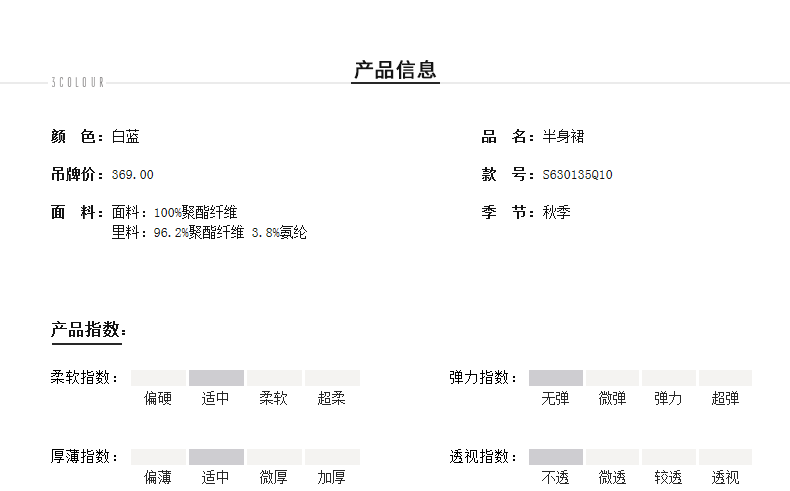Select the 偏薄 bar in 厚薄指数
This screenshot has width=790, height=491.
158,457
